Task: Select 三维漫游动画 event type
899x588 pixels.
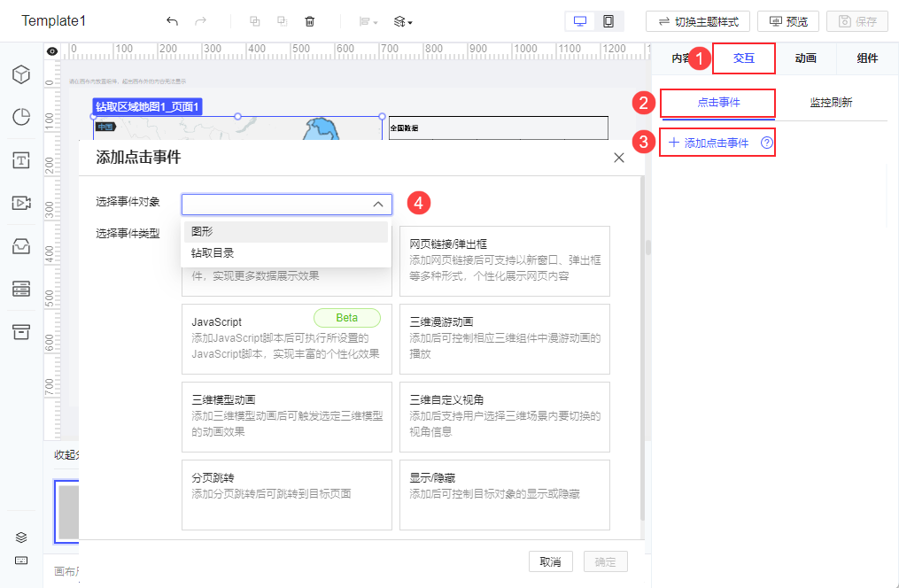Action: tap(505, 338)
